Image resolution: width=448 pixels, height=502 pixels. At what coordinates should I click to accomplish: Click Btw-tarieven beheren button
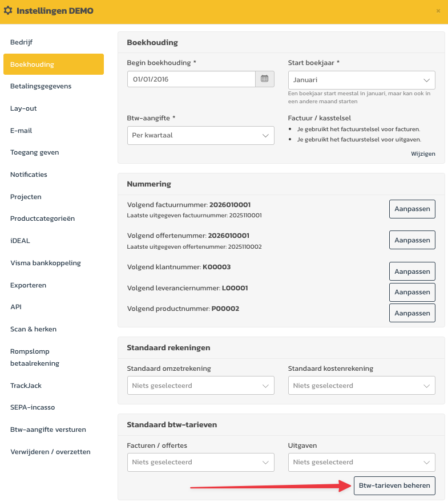(x=394, y=485)
